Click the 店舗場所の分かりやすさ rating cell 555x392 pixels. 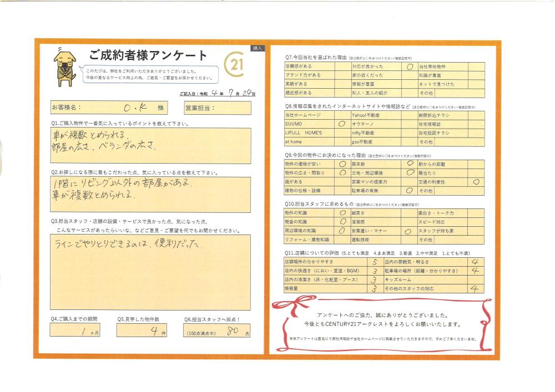pyautogui.click(x=375, y=262)
